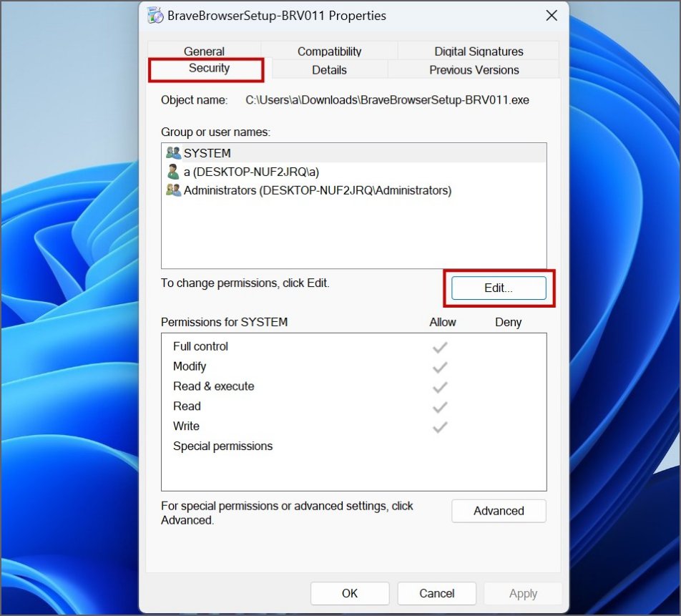This screenshot has width=681, height=616.
Task: Click the Allow checkmark for Full control
Action: [440, 347]
